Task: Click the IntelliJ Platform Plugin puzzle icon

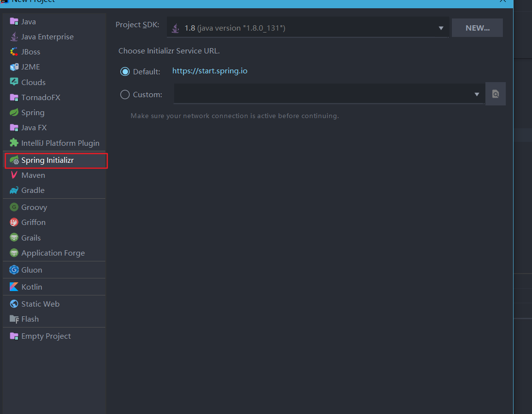Action: click(x=14, y=143)
